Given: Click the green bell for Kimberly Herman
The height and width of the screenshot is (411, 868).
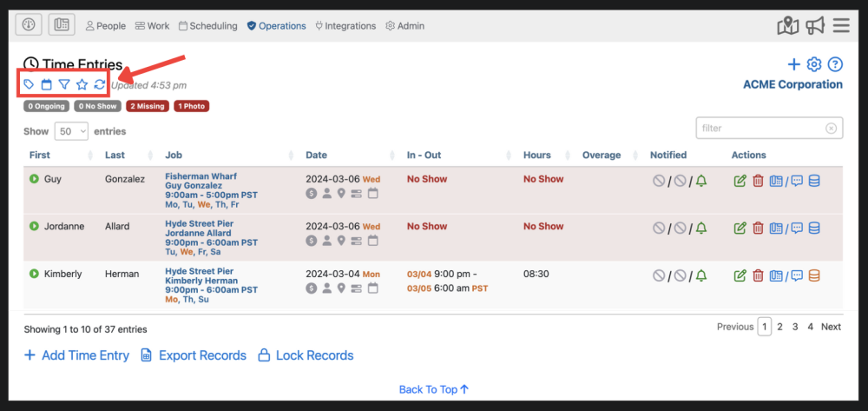Looking at the screenshot, I should click(701, 275).
